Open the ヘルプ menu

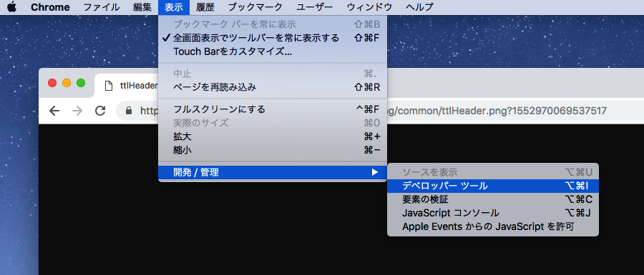pyautogui.click(x=419, y=7)
